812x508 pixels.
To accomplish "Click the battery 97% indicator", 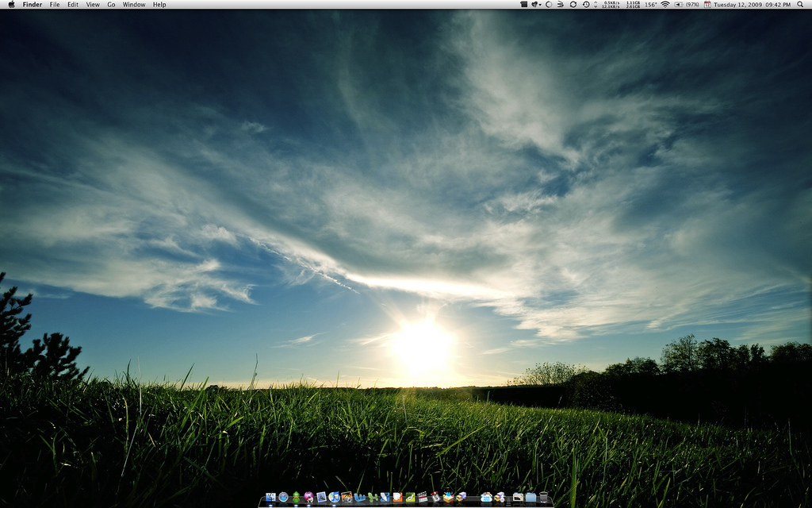I will (687, 4).
